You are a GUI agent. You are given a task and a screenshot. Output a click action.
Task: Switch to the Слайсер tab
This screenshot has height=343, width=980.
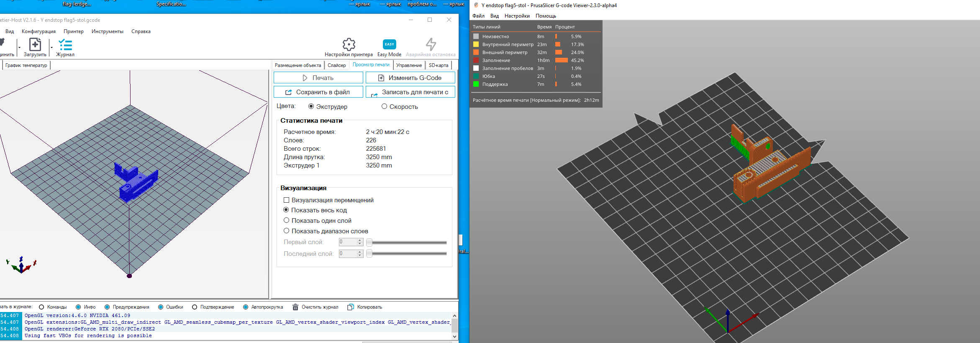point(337,65)
